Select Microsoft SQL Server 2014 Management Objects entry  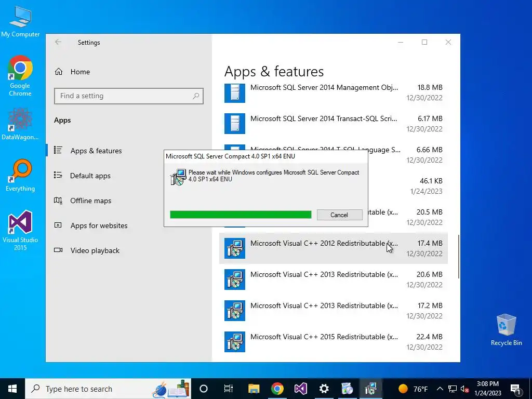pos(334,92)
